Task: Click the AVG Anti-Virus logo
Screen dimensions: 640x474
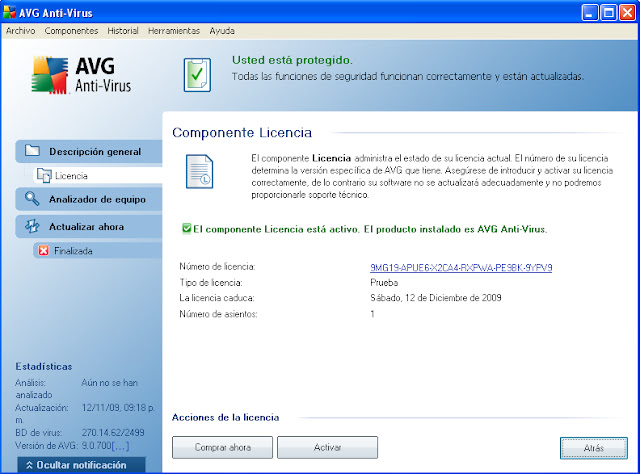Action: (x=82, y=75)
